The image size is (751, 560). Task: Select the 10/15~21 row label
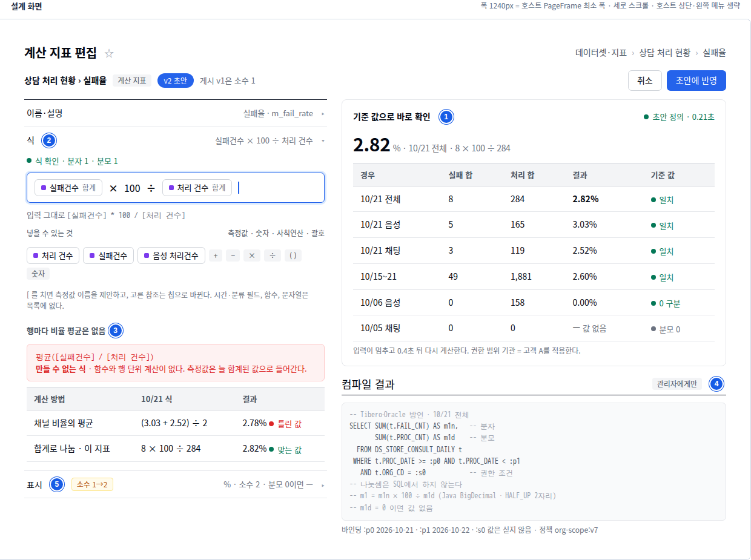click(379, 276)
